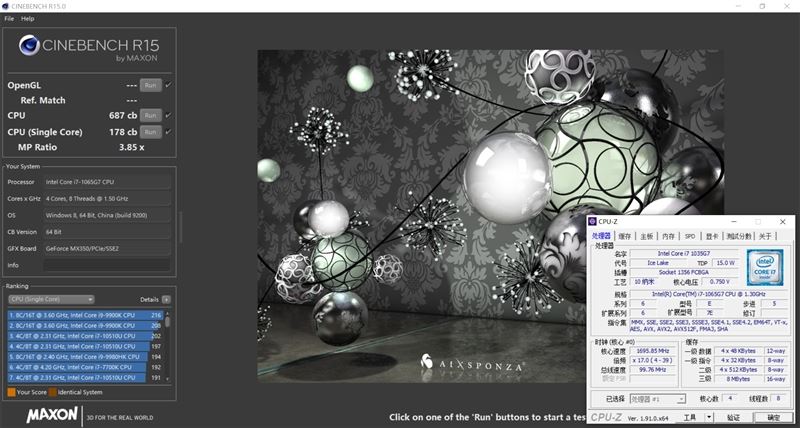Click the brown Identical System legend swatch
This screenshot has width=800, height=428.
pos(53,392)
